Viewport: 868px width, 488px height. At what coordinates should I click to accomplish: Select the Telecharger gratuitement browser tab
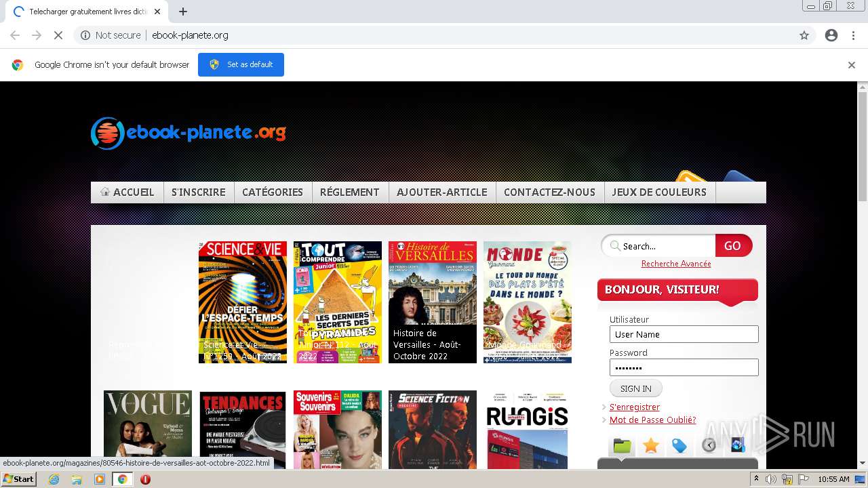pyautogui.click(x=88, y=12)
